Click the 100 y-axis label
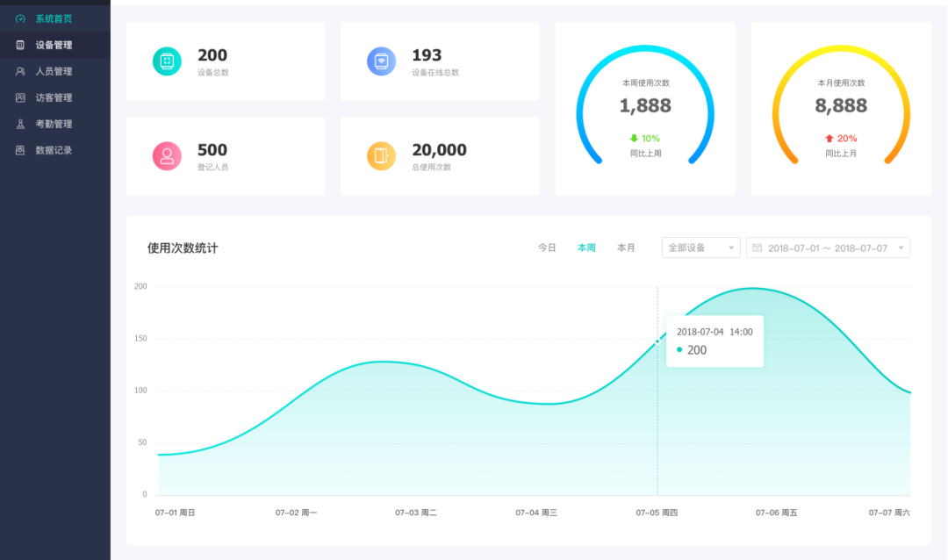This screenshot has height=560, width=948. (140, 391)
